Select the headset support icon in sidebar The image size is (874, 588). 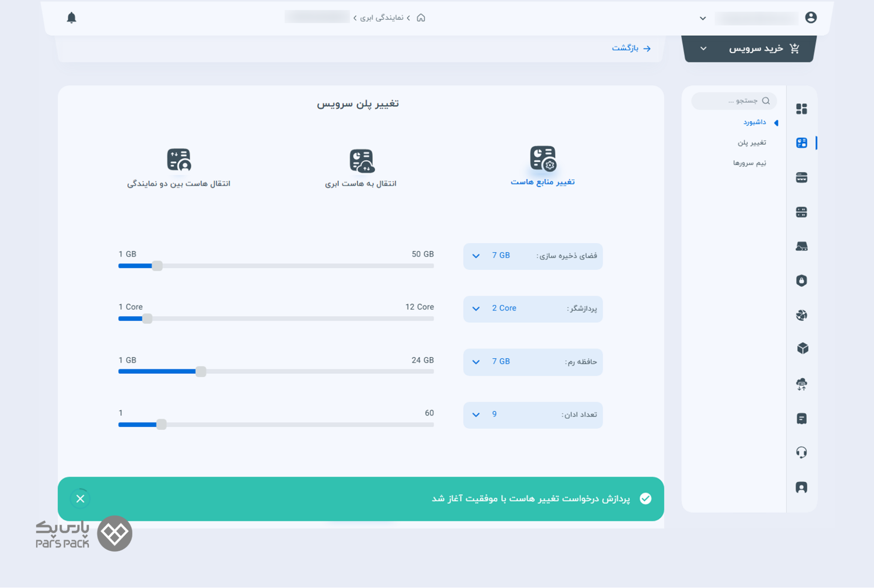(801, 452)
